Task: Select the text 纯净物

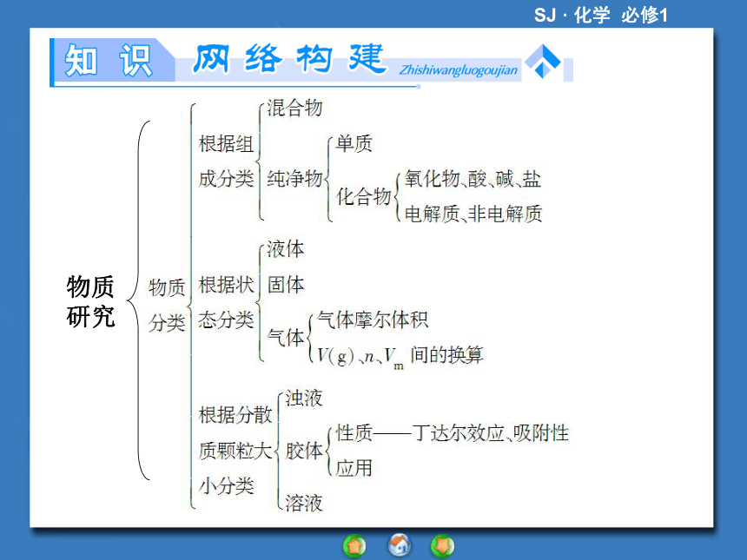Action: click(295, 179)
